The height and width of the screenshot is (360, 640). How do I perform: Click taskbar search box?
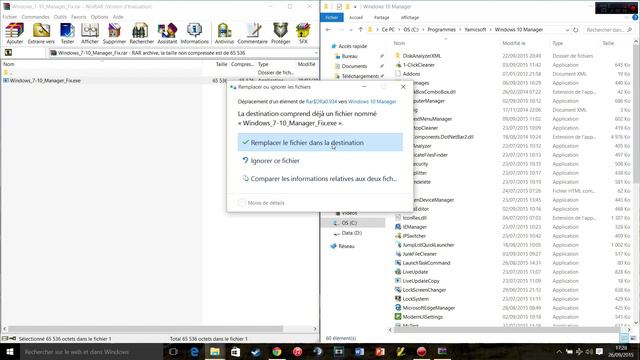[91, 351]
